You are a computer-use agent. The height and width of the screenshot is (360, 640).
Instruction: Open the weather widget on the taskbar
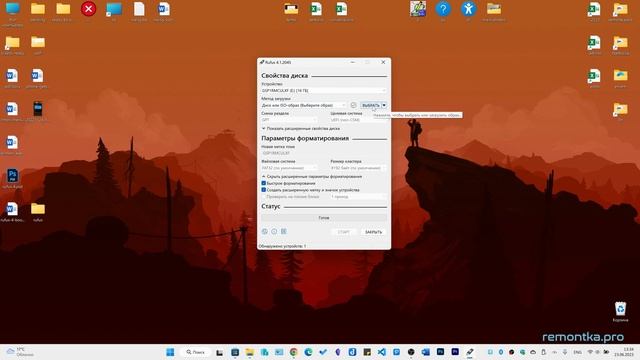tap(20, 352)
